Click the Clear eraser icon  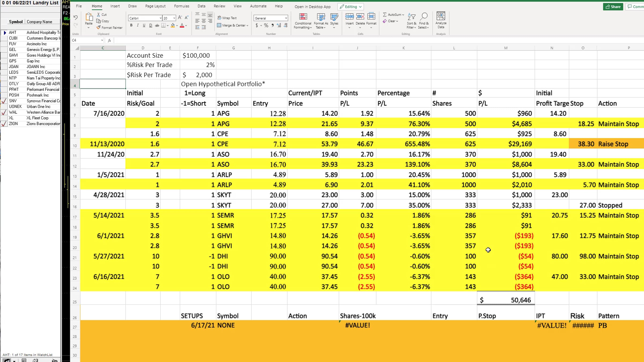click(385, 21)
